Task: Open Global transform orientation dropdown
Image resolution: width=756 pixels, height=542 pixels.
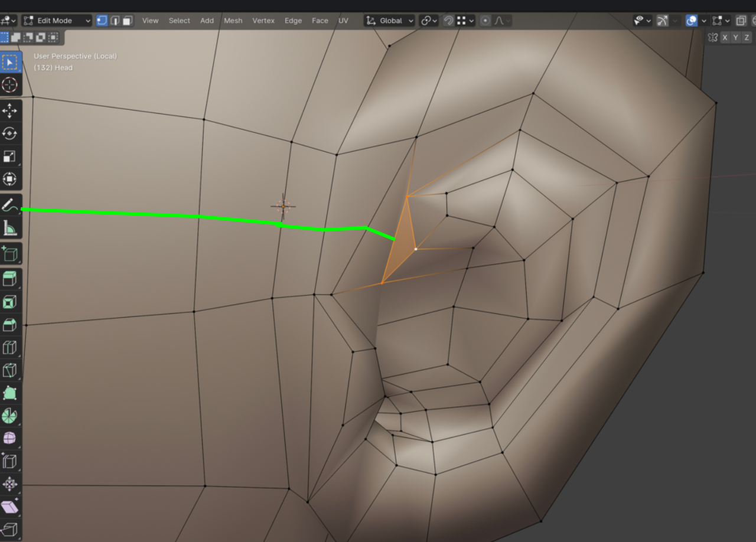Action: click(390, 21)
